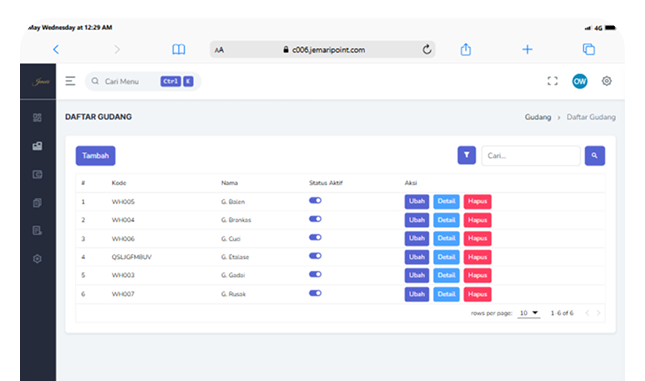Screen dimensions: 645x381
Task: Open the warehouse sidebar menu item
Action: tap(37, 146)
